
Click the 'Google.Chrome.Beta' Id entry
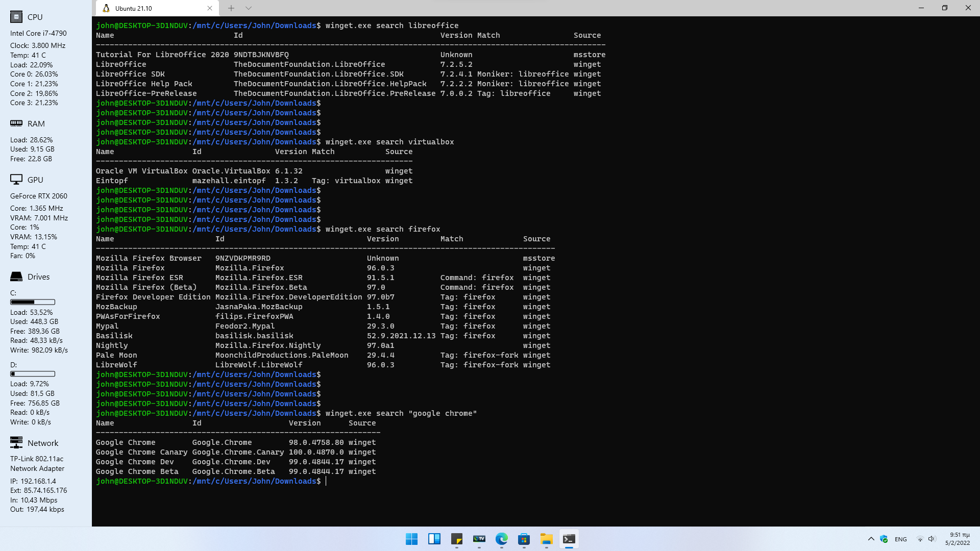coord(234,471)
